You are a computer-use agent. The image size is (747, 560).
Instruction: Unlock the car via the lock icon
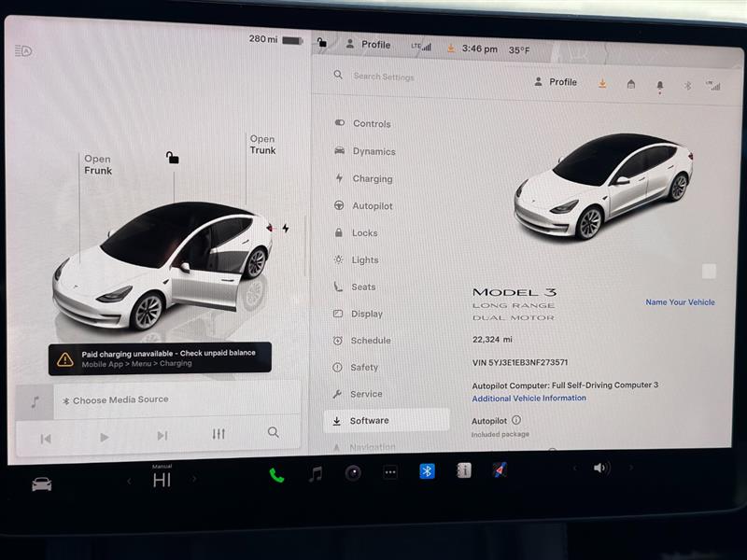tap(174, 158)
